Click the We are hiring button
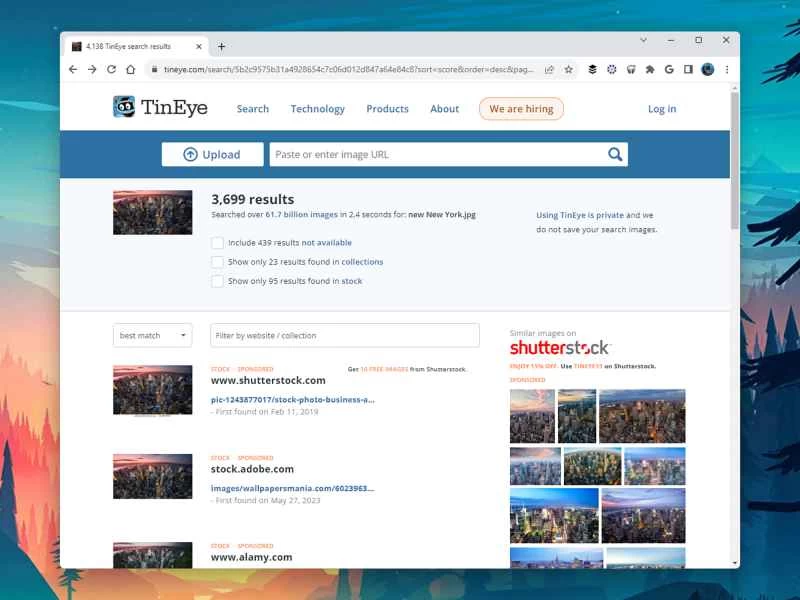This screenshot has height=600, width=800. (521, 108)
